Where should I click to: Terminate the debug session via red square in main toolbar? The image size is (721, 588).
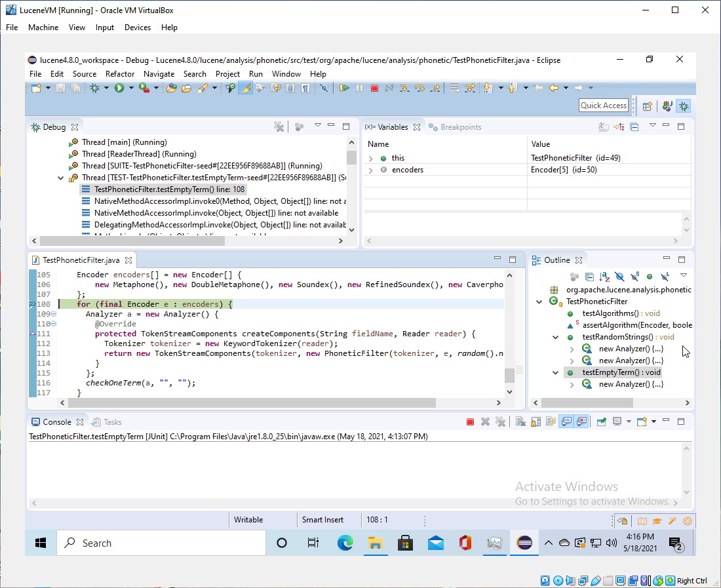click(x=374, y=88)
